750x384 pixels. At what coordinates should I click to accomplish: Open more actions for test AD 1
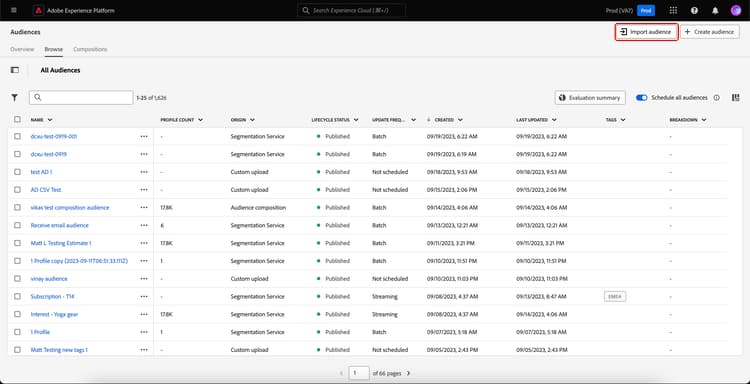pyautogui.click(x=144, y=172)
